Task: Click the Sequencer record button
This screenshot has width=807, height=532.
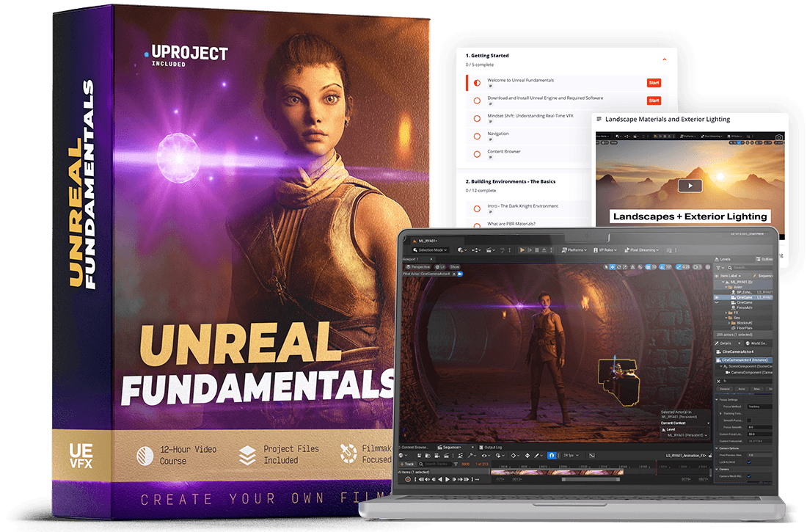Action: coord(408,479)
